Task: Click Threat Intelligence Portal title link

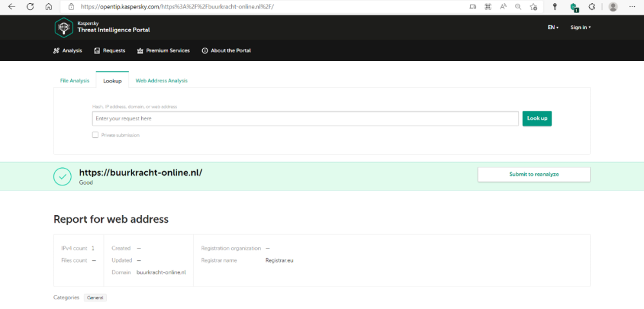Action: click(x=114, y=30)
